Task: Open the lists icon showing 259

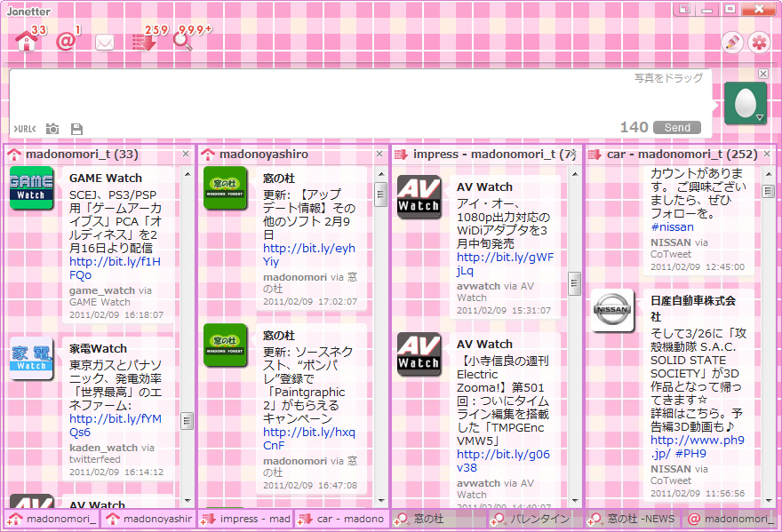Action: click(144, 43)
